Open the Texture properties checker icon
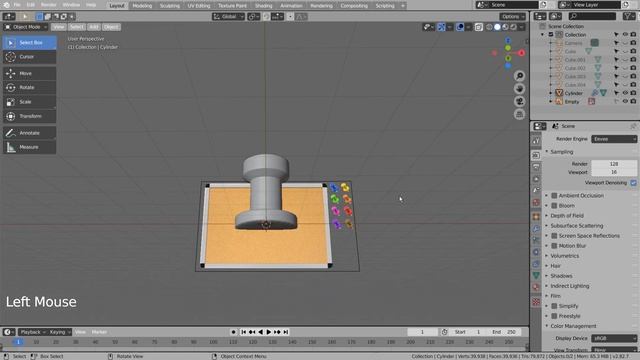Image resolution: width=640 pixels, height=360 pixels. (x=536, y=302)
